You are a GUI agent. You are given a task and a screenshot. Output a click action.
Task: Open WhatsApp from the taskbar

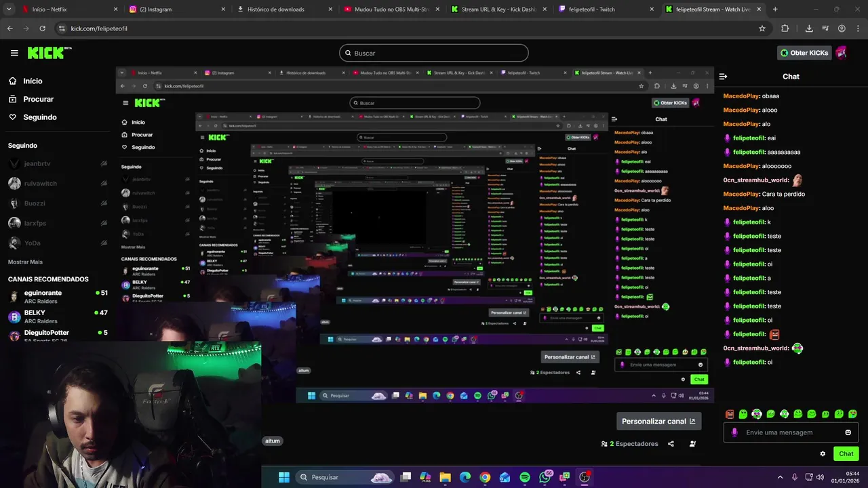pyautogui.click(x=545, y=477)
